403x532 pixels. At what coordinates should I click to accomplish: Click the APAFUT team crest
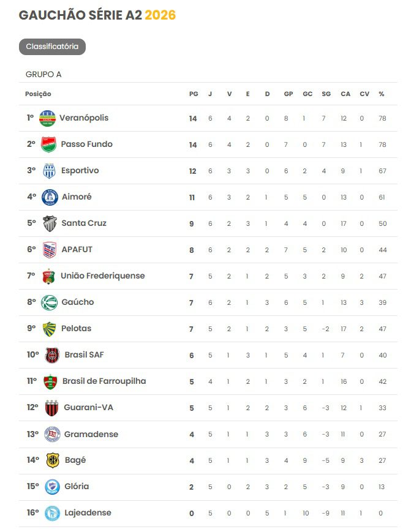click(x=50, y=250)
